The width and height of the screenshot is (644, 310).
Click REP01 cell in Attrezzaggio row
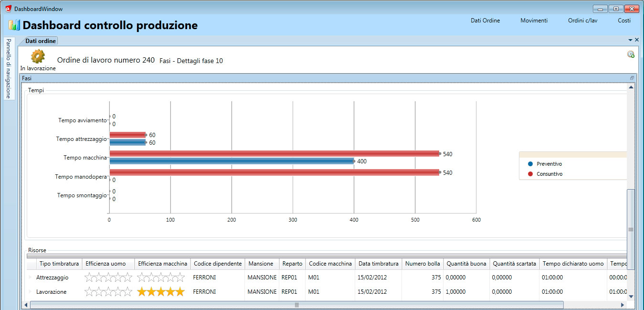(x=289, y=278)
